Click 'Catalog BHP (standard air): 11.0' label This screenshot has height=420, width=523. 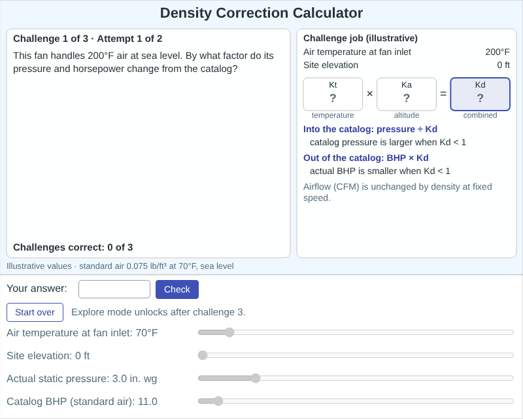pyautogui.click(x=82, y=402)
